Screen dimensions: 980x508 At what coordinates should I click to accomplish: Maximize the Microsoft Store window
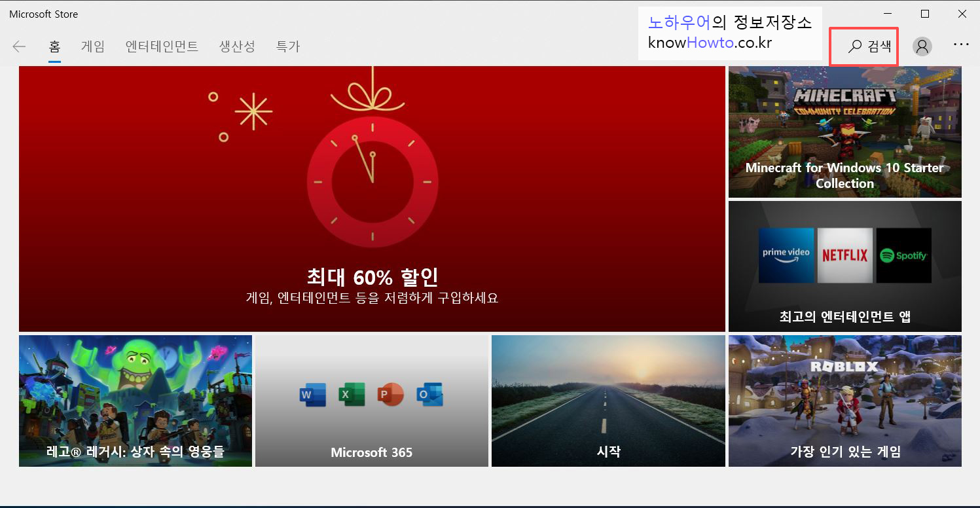[925, 14]
